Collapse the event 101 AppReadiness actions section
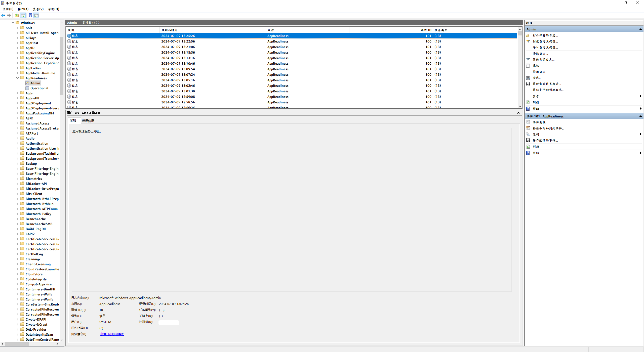This screenshot has width=644, height=352. pyautogui.click(x=640, y=116)
